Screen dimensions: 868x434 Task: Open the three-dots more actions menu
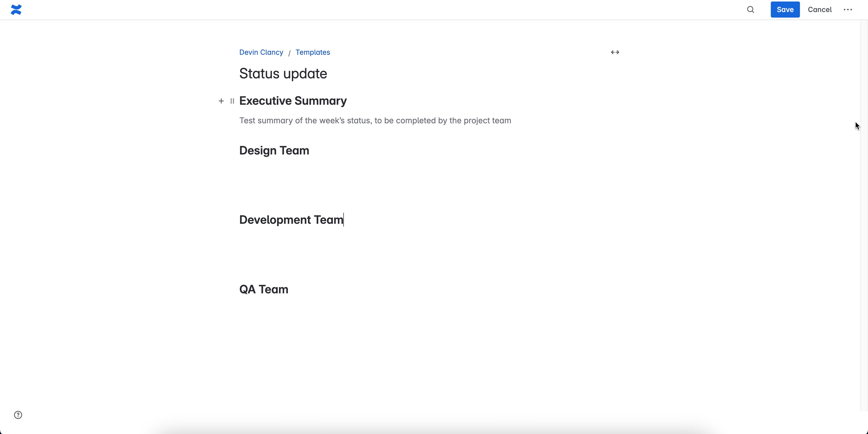pos(848,10)
